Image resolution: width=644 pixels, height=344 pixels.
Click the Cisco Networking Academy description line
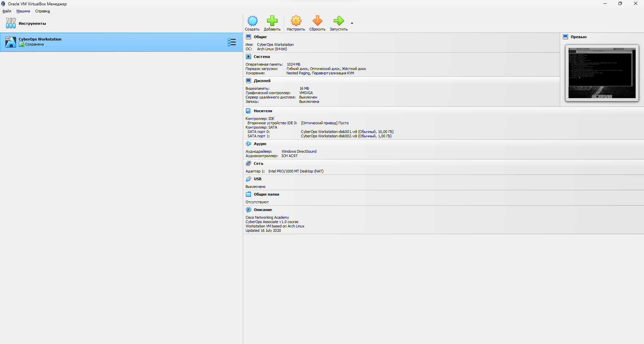coord(267,217)
